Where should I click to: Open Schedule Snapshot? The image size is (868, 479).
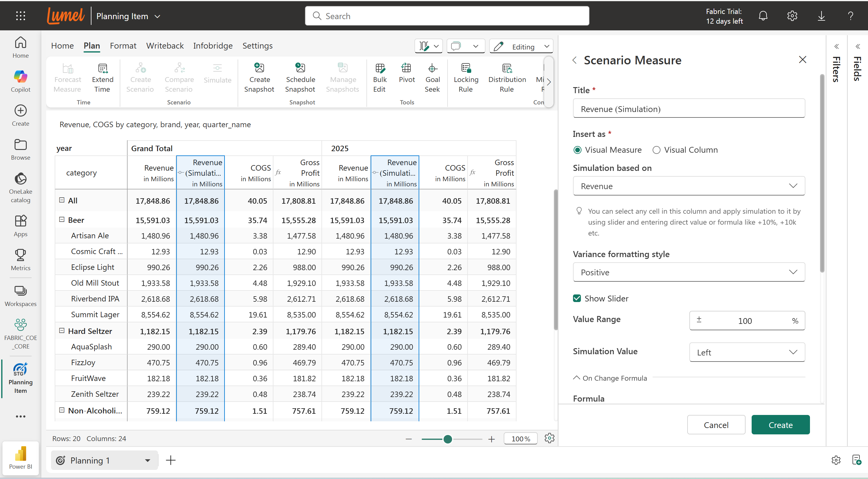tap(300, 68)
